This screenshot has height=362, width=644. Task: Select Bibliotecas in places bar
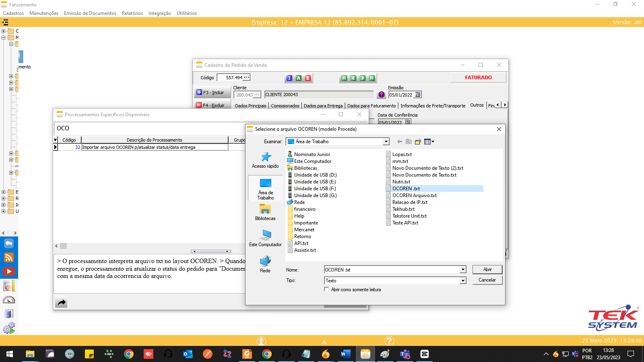(x=265, y=212)
